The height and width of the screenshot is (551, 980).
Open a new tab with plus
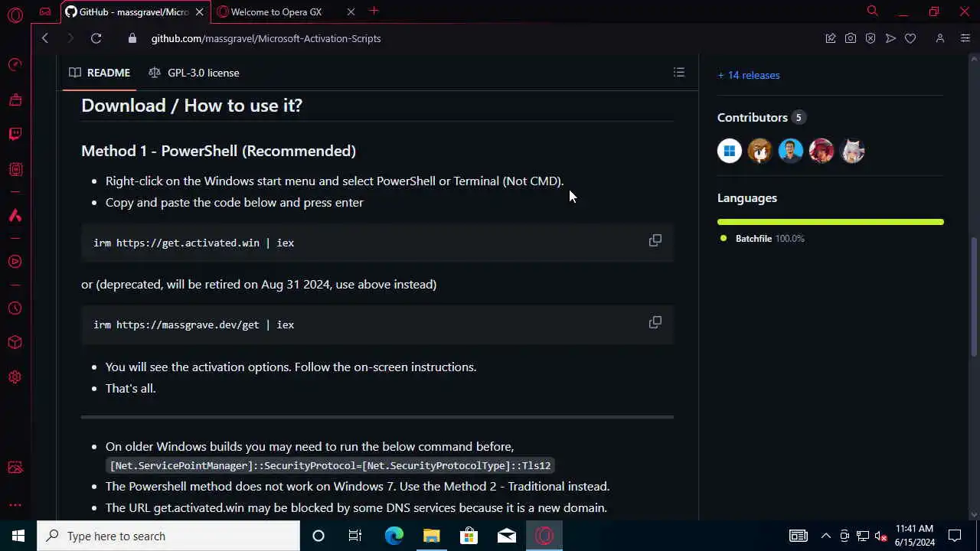click(374, 11)
